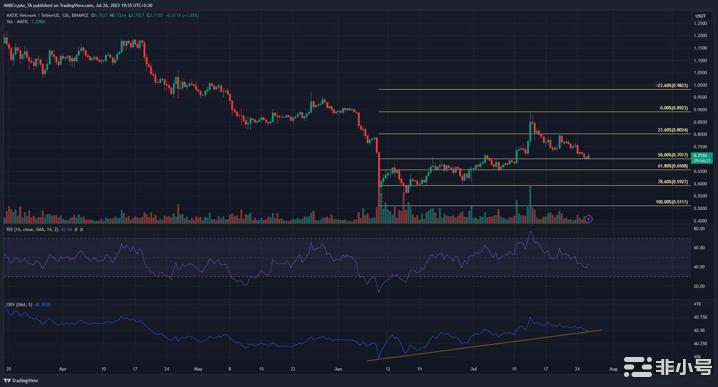Click the 100.00%(0.5111) Fibonacci level label
The height and width of the screenshot is (387, 718).
pos(672,202)
